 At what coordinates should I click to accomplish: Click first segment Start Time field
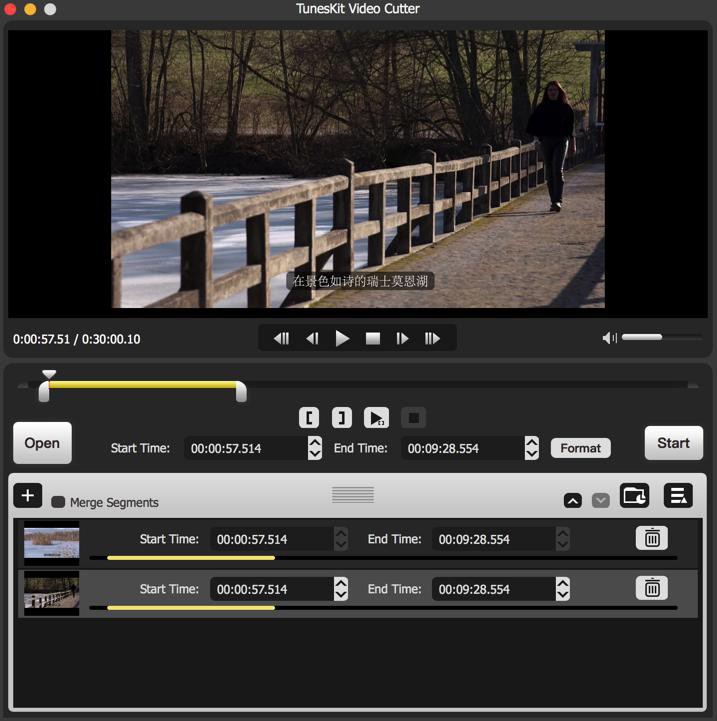pyautogui.click(x=272, y=539)
